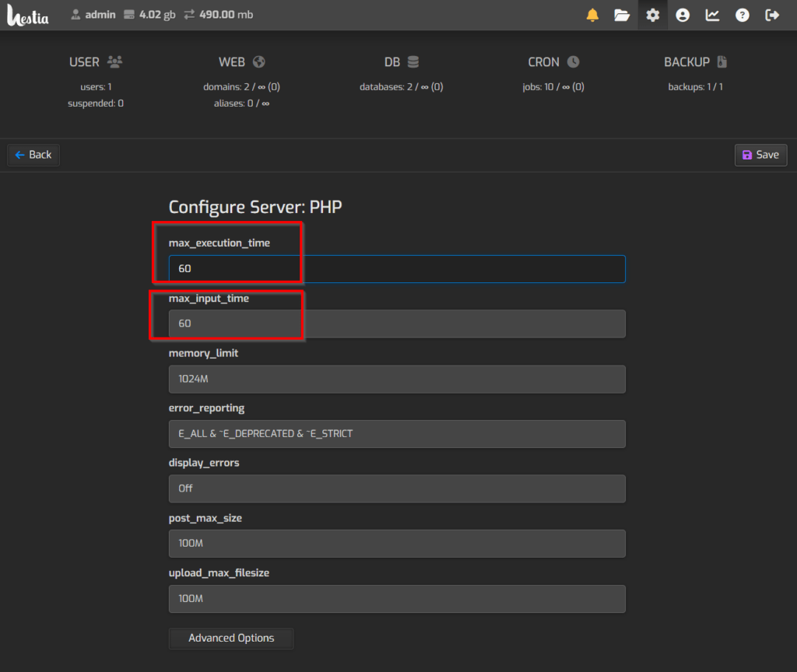The image size is (797, 672).
Task: Click the BACKUP document icon
Action: [x=721, y=61]
